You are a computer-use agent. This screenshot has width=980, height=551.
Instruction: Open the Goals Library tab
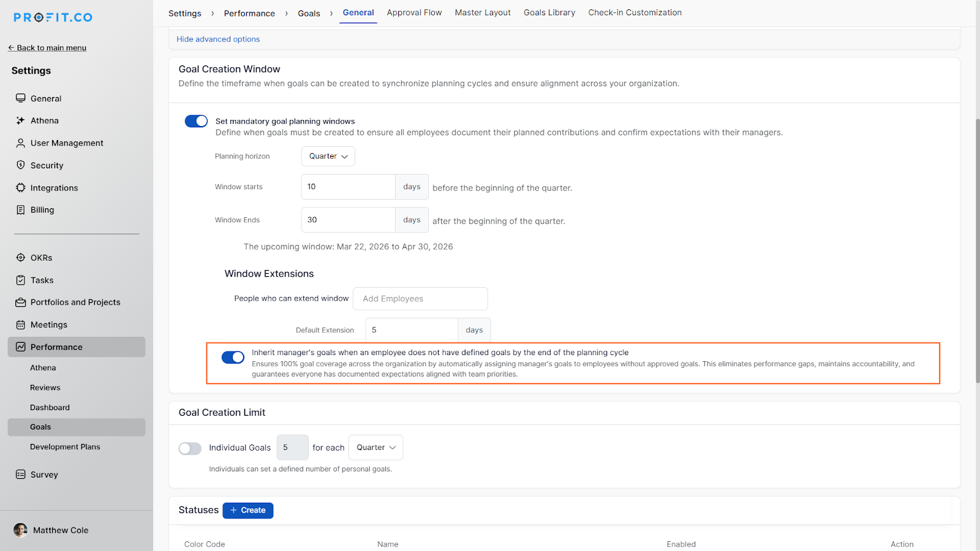[549, 13]
